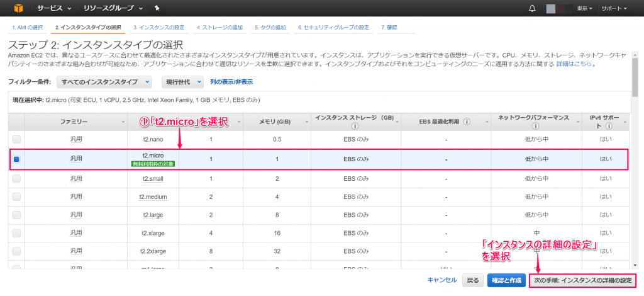Go to step 1. AMI の選択 tab
Screen dimensions: 644x296
pyautogui.click(x=28, y=28)
